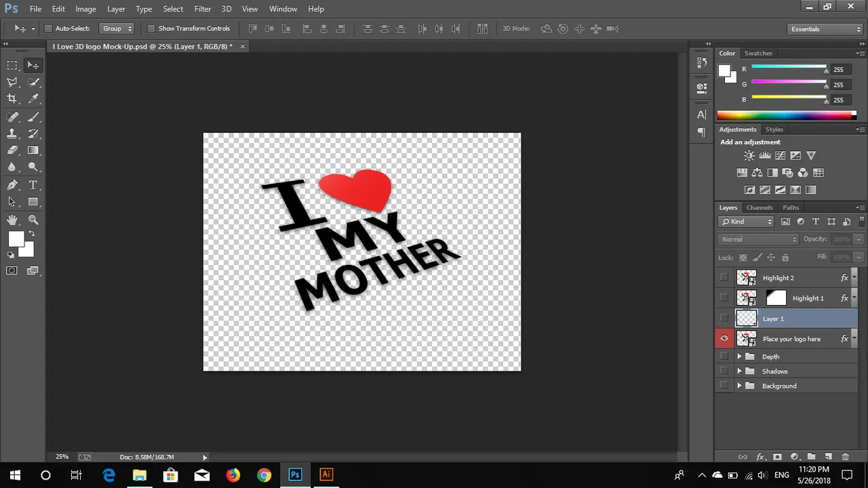
Task: Open the Auto-Select Group dropdown
Action: point(117,28)
